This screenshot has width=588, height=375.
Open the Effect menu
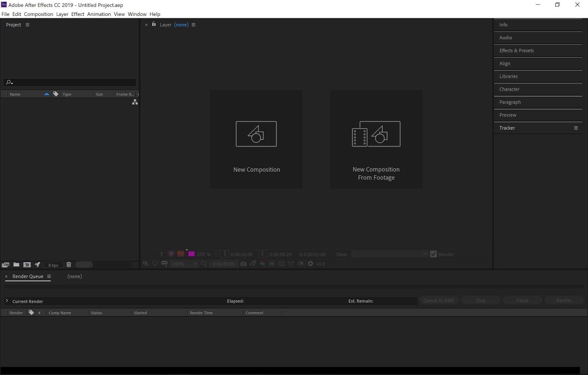tap(78, 14)
